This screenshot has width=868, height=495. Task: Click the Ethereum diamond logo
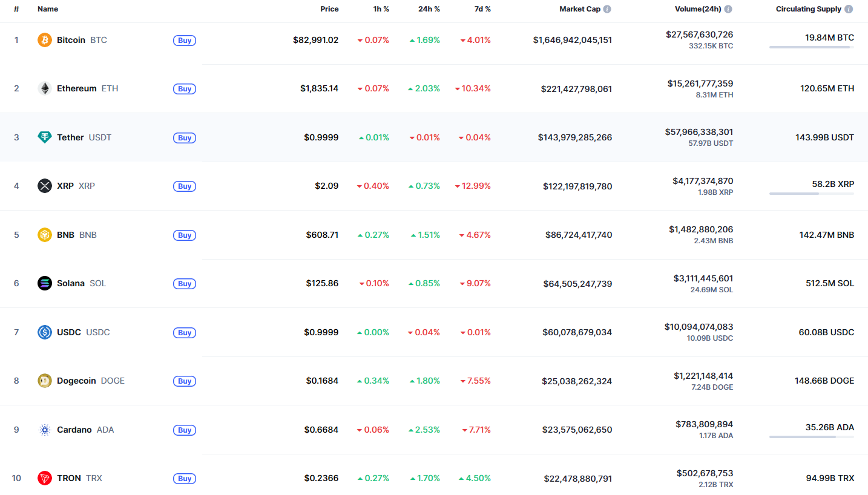(x=45, y=88)
